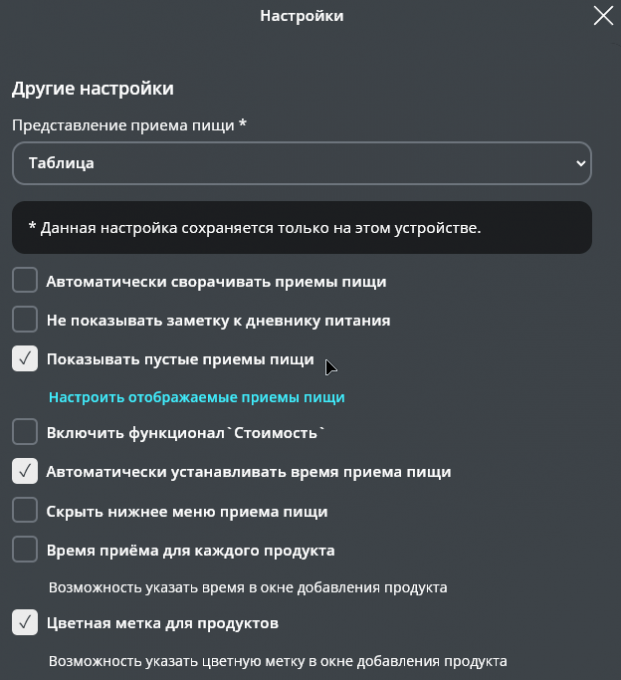Click the dark note about saving on this device
Viewport: 621px width, 680px height.
coord(301,228)
